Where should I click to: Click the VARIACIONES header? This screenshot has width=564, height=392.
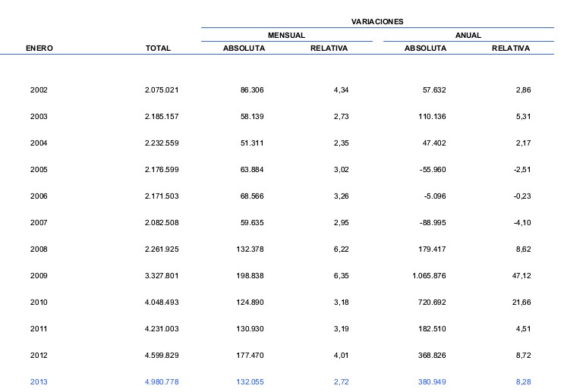377,22
